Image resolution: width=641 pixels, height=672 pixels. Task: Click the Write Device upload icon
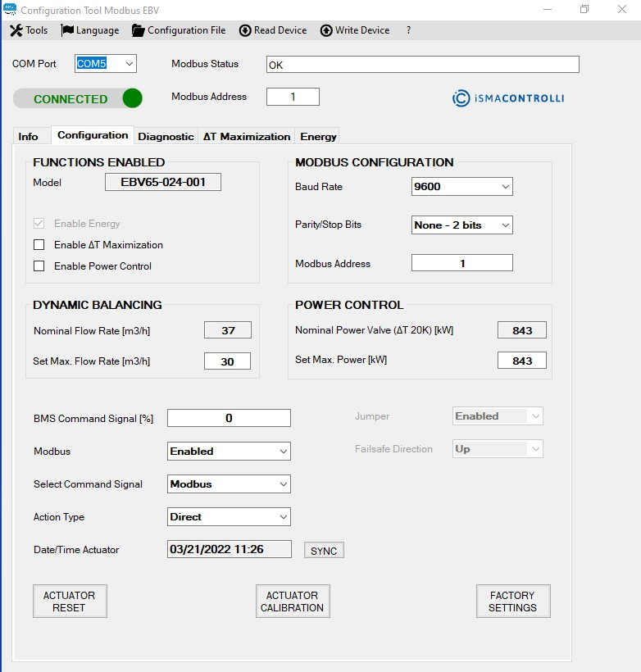pyautogui.click(x=326, y=30)
